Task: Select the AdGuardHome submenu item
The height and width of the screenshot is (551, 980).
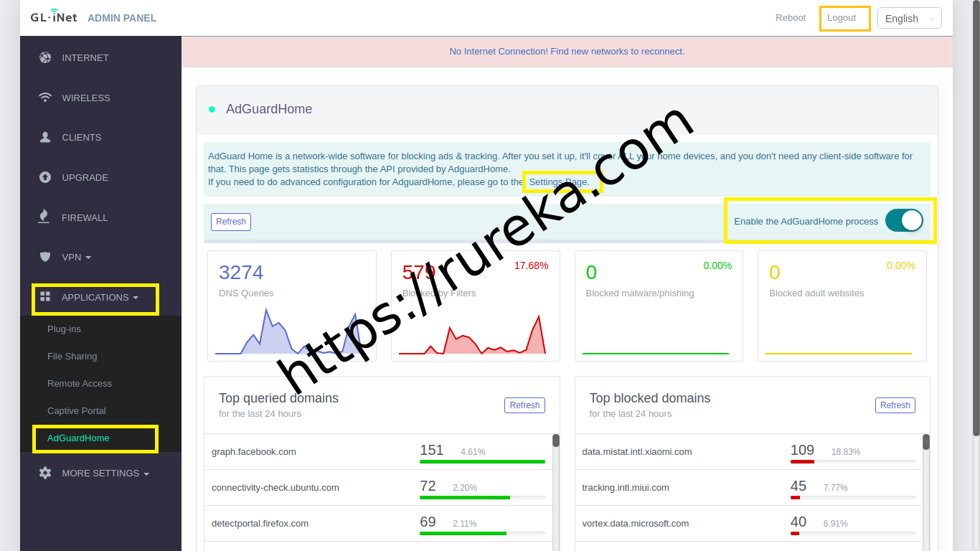Action: point(78,438)
